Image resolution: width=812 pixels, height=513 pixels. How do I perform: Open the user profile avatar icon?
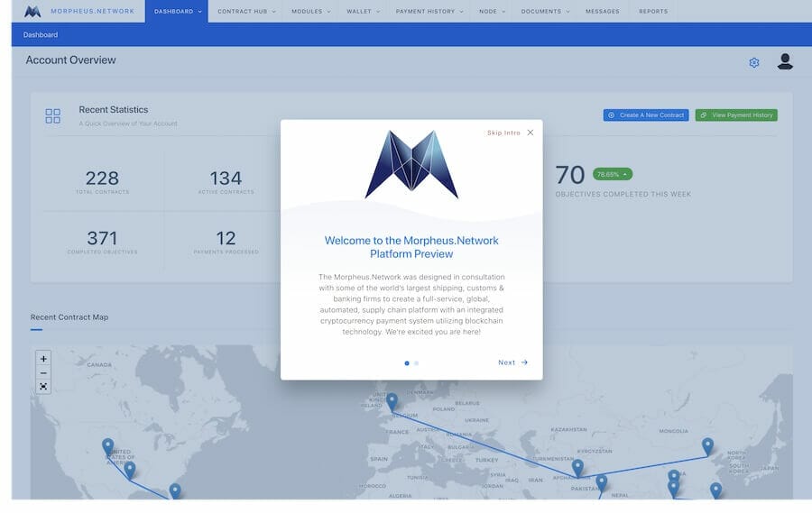(785, 61)
